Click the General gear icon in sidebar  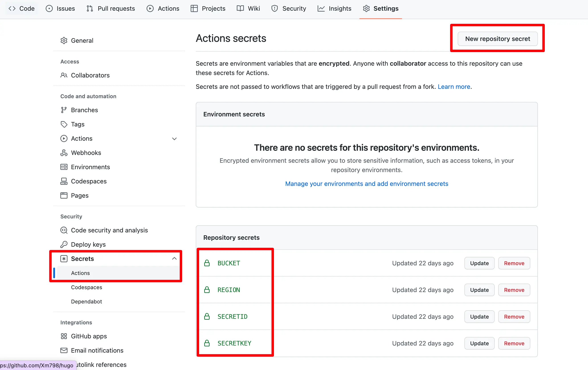coord(64,41)
